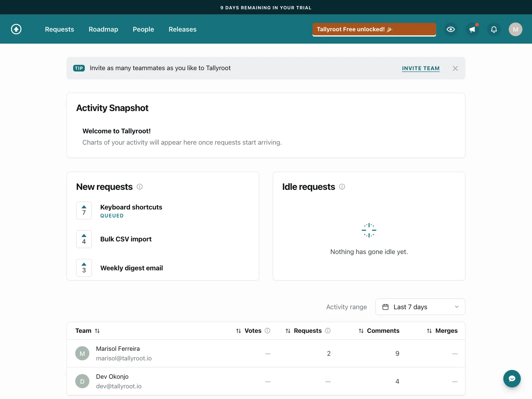Show info for Idle requests
This screenshot has height=399, width=532.
coord(342,187)
